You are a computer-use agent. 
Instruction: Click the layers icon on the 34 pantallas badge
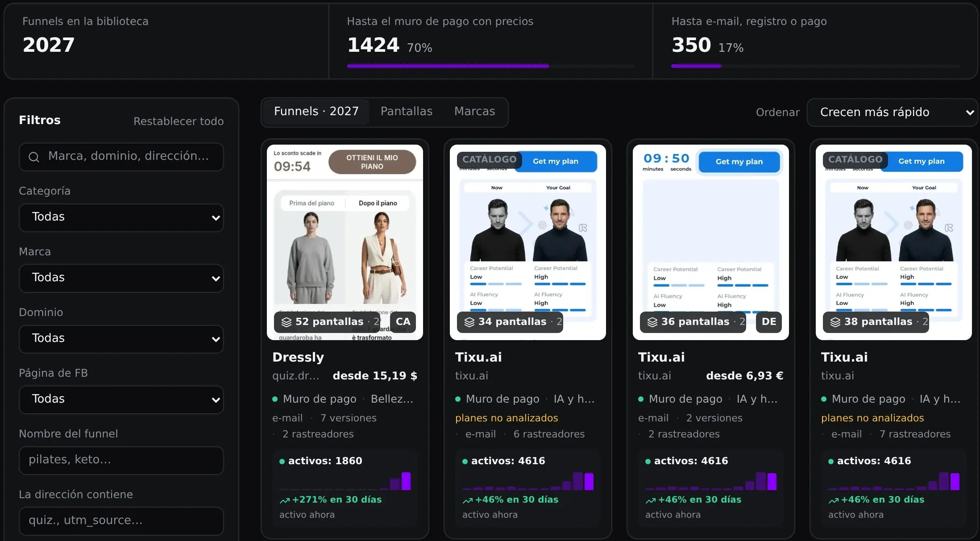click(469, 322)
